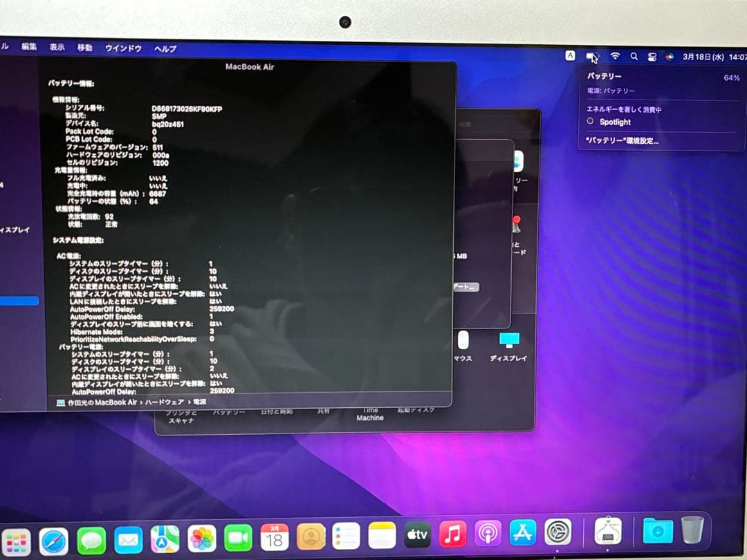This screenshot has height=560, width=747.
Task: Open the Wi-Fi status menu
Action: coord(615,56)
